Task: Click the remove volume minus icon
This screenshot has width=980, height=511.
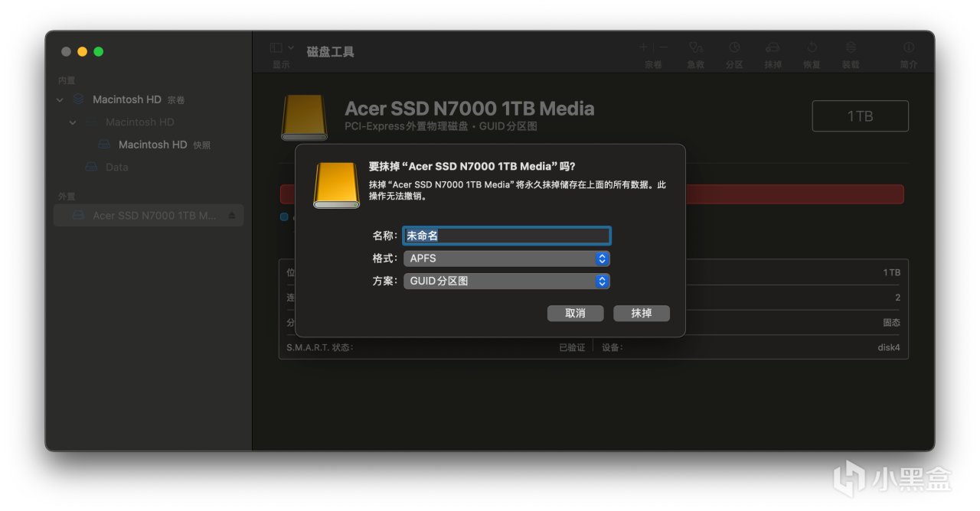Action: (663, 47)
